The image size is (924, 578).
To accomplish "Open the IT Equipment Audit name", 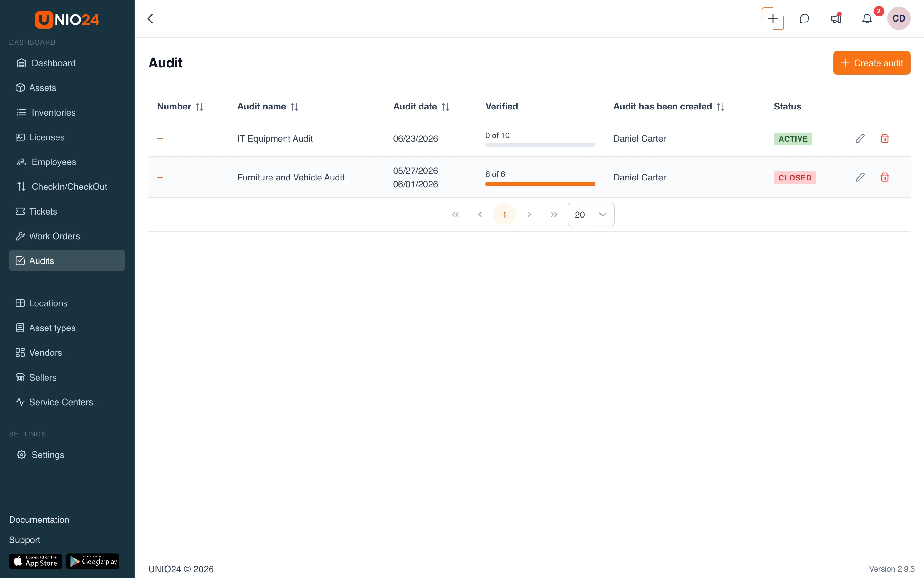I will click(x=275, y=138).
